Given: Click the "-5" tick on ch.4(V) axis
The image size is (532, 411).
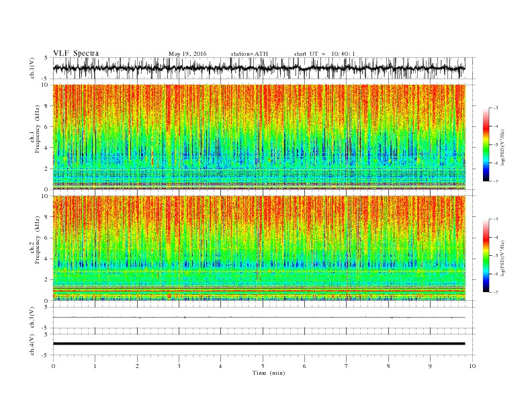Looking at the screenshot, I should click(45, 355).
